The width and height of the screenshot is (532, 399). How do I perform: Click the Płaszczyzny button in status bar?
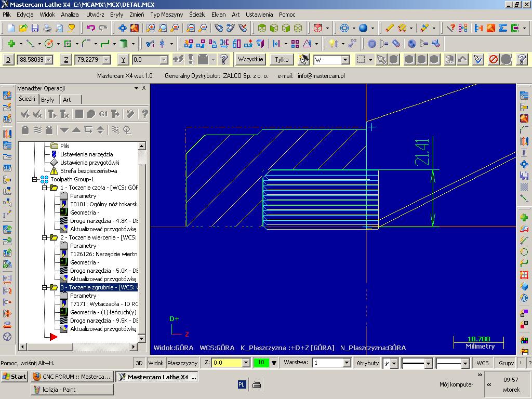point(182,363)
